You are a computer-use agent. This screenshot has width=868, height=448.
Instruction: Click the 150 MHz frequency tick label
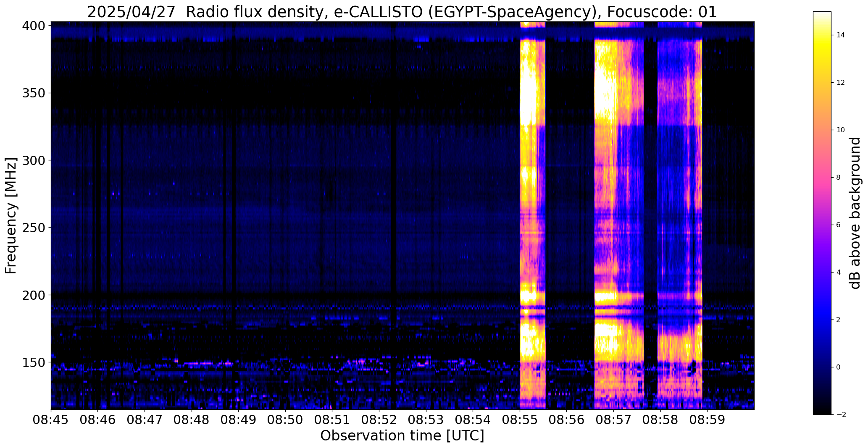[x=34, y=362]
